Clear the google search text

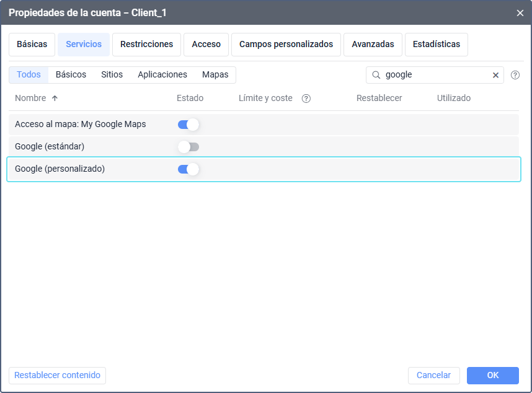coord(495,75)
